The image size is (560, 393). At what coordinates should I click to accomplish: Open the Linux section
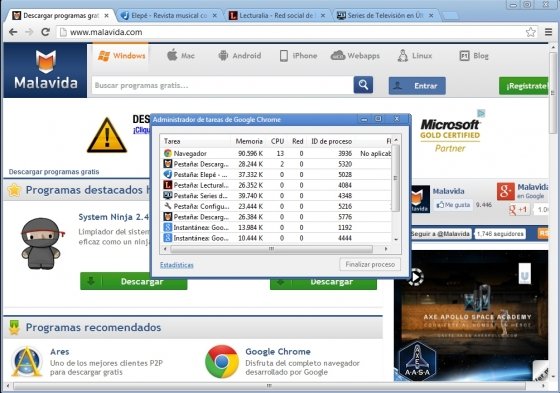(415, 56)
